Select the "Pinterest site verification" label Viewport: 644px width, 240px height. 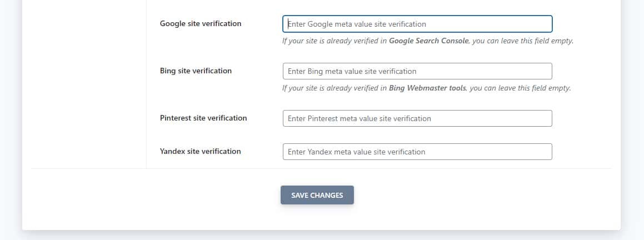(203, 118)
